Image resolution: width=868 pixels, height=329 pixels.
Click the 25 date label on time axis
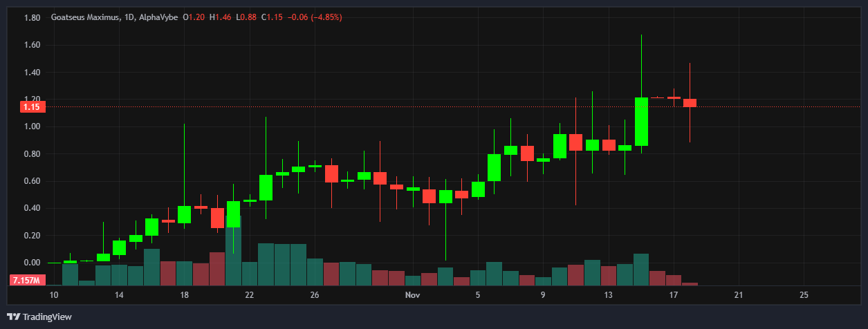click(804, 295)
